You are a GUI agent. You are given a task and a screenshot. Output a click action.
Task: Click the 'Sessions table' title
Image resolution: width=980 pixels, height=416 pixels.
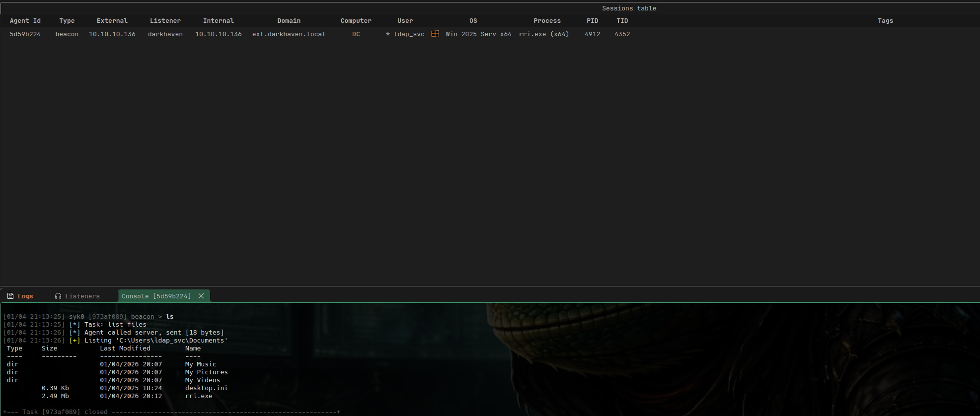click(629, 8)
